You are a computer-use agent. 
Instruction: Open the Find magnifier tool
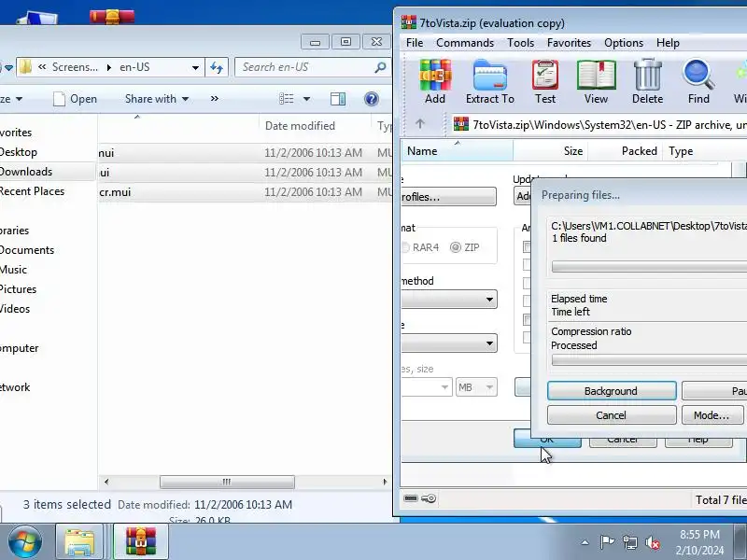[698, 81]
